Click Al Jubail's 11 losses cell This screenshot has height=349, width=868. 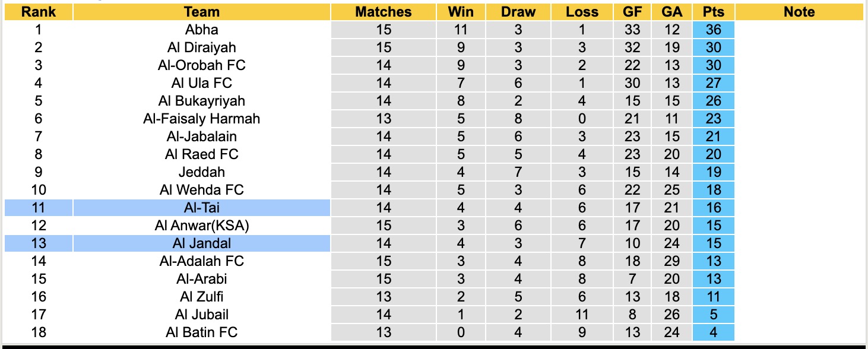click(582, 315)
